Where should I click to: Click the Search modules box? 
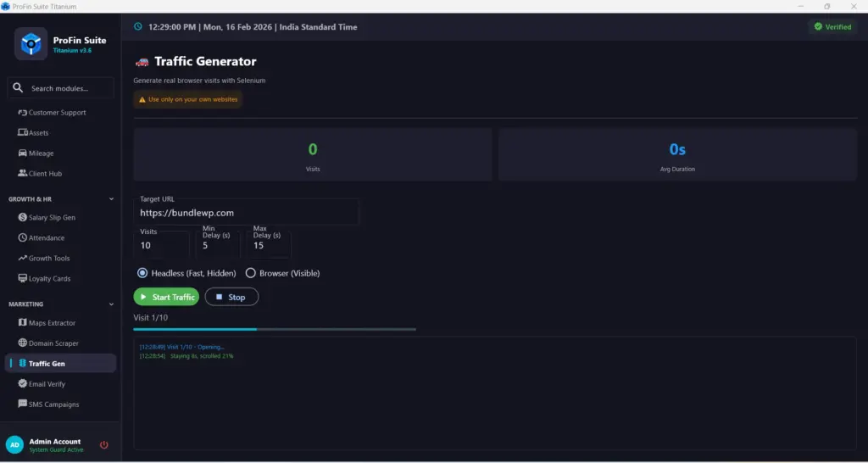click(61, 88)
